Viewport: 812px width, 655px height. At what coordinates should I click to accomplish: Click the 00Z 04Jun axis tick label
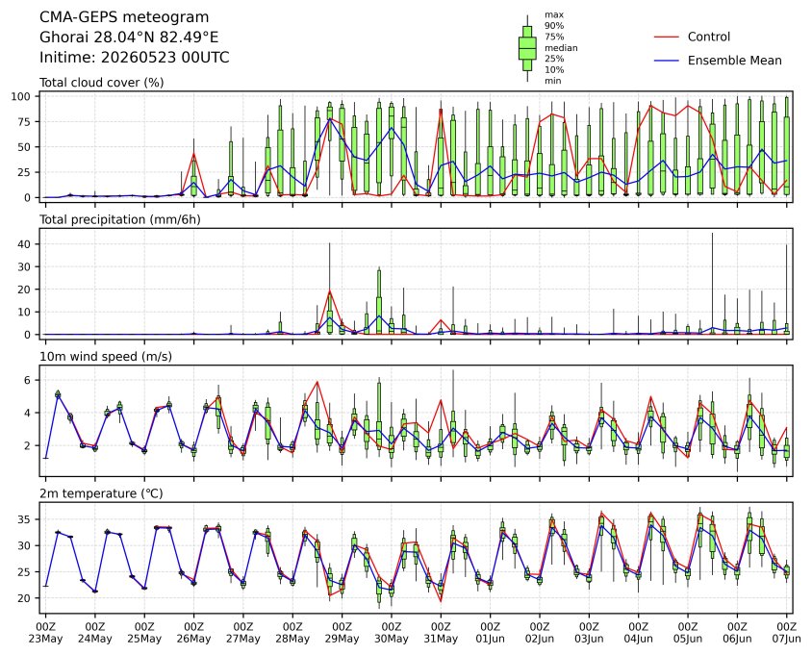tap(639, 632)
